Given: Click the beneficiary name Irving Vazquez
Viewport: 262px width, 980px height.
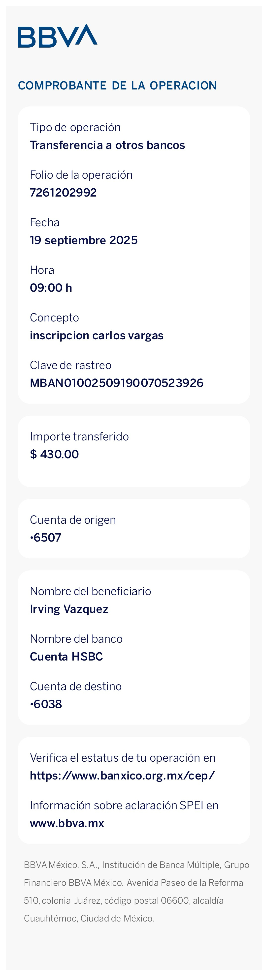Looking at the screenshot, I should click(x=69, y=609).
